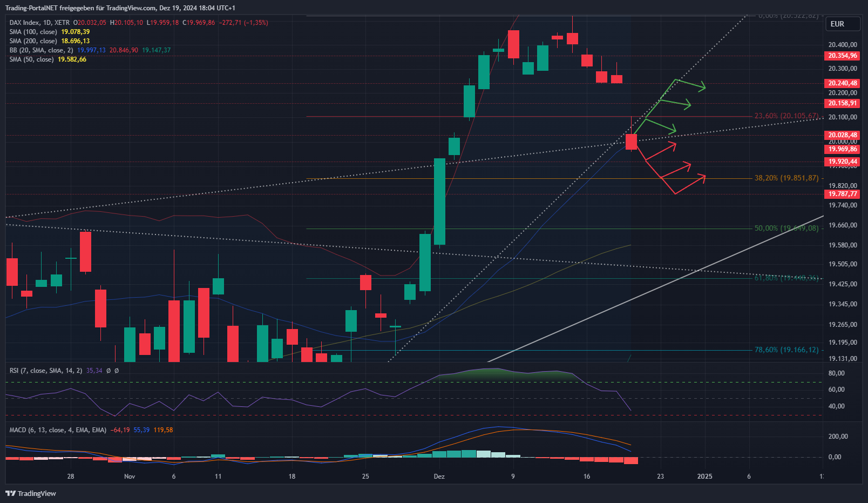The width and height of the screenshot is (868, 503).
Task: Click the RSI axis value 40,00
Action: 836,406
